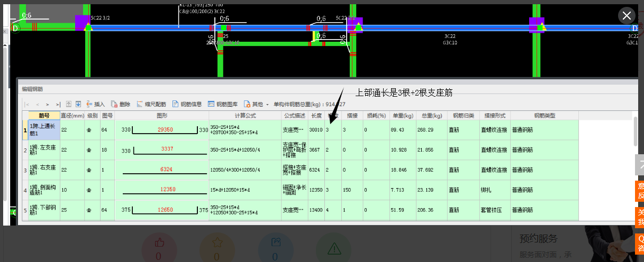Click the 筋号 column header
Viewport: 644px width, 262px height.
[44, 115]
